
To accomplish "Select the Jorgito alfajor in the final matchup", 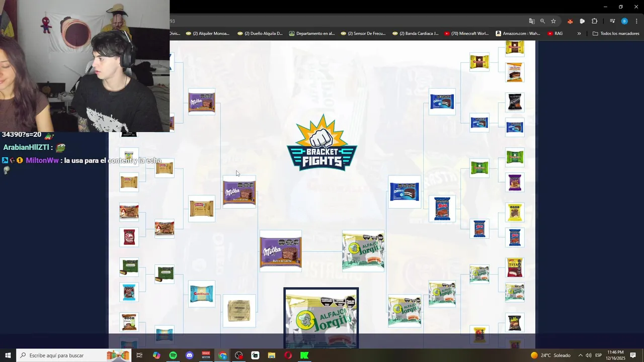I will click(363, 251).
